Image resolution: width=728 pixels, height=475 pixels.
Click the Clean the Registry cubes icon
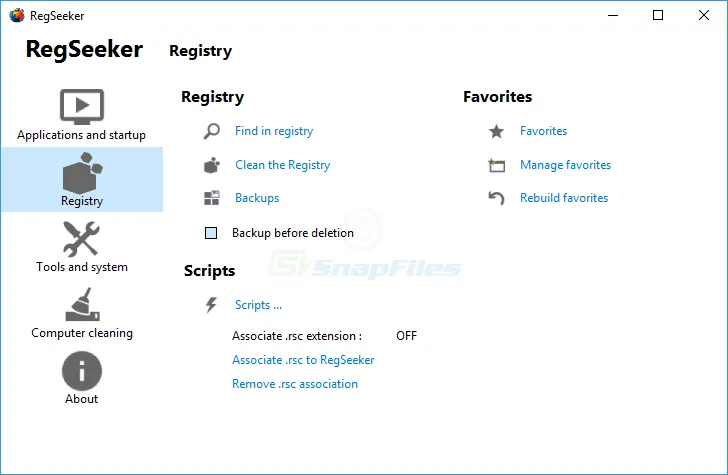tap(212, 165)
